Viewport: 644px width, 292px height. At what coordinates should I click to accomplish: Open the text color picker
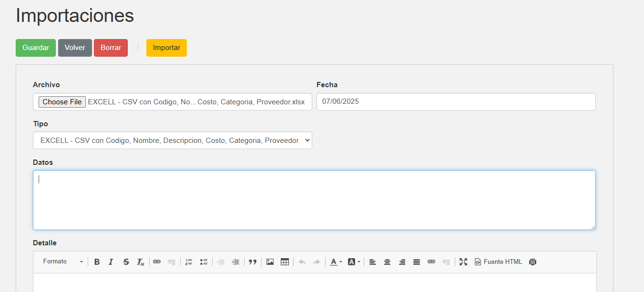tap(336, 262)
